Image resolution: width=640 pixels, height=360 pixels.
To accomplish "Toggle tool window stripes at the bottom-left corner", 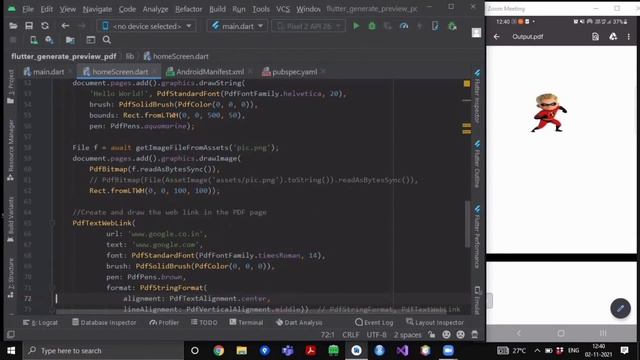I will (11, 335).
